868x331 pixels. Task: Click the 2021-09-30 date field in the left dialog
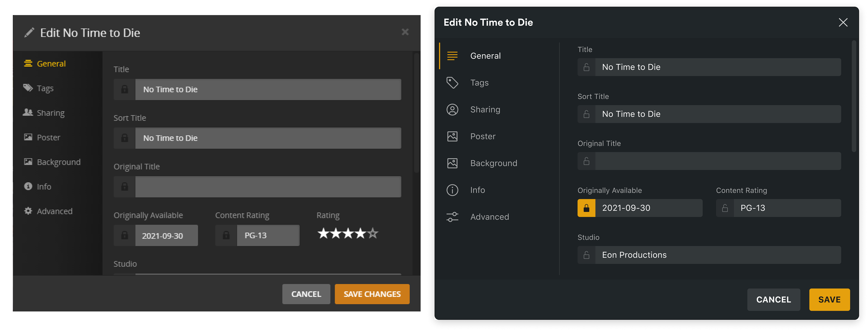(x=166, y=235)
